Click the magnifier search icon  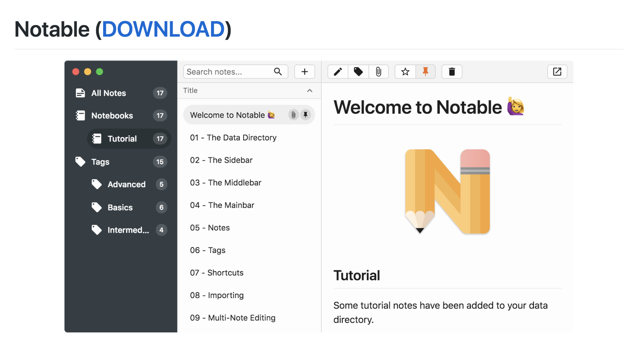278,72
